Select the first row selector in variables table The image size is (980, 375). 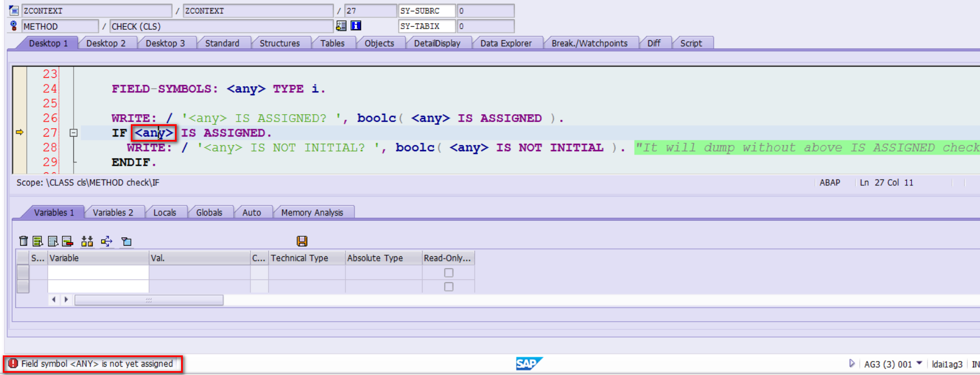pos(23,273)
